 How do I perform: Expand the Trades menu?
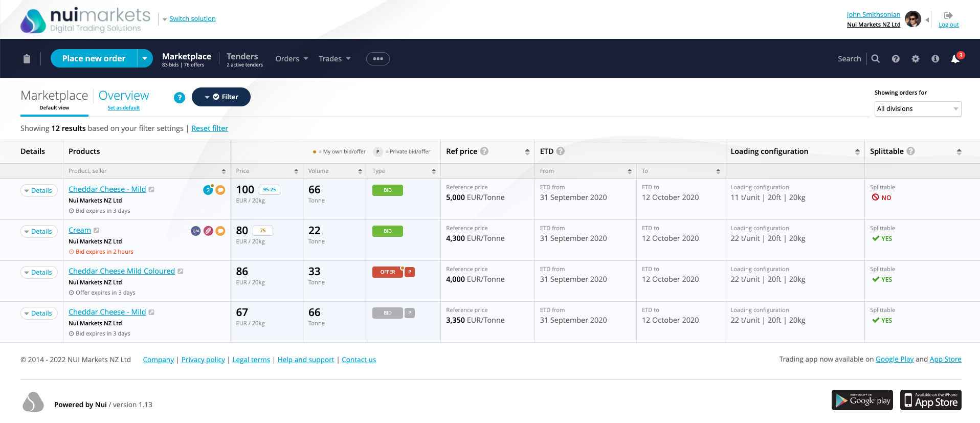coord(335,59)
